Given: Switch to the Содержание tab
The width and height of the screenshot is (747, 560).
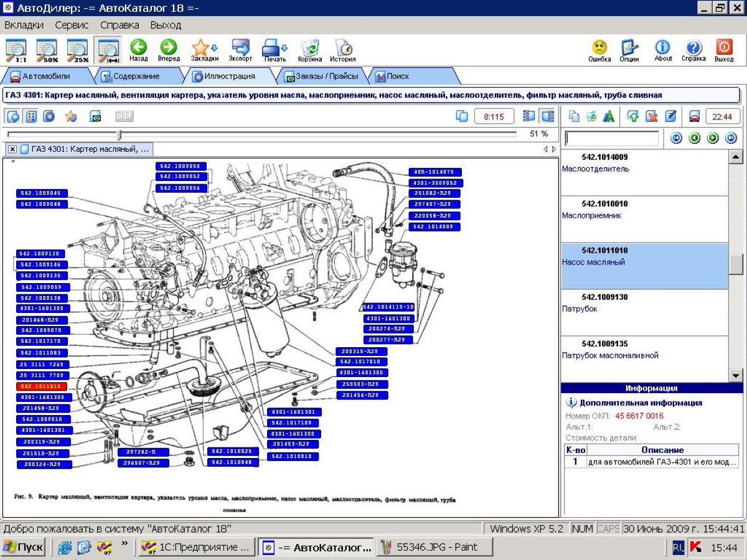Looking at the screenshot, I should coord(136,76).
